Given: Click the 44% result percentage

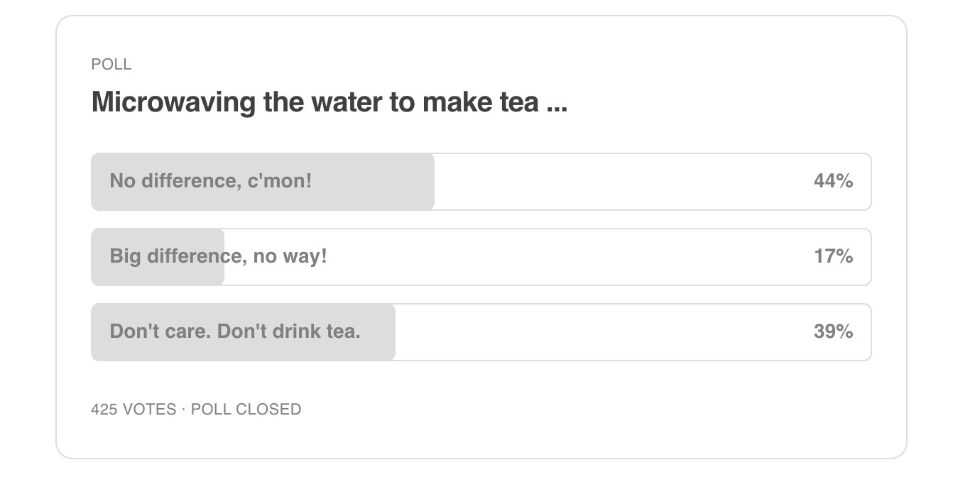Looking at the screenshot, I should coord(833,182).
